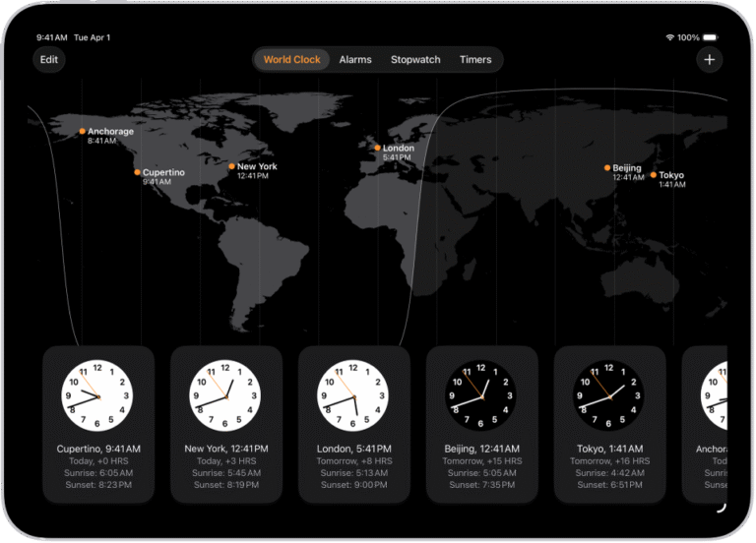Image resolution: width=756 pixels, height=543 pixels.
Task: Switch to the Timers tab
Action: click(x=475, y=60)
